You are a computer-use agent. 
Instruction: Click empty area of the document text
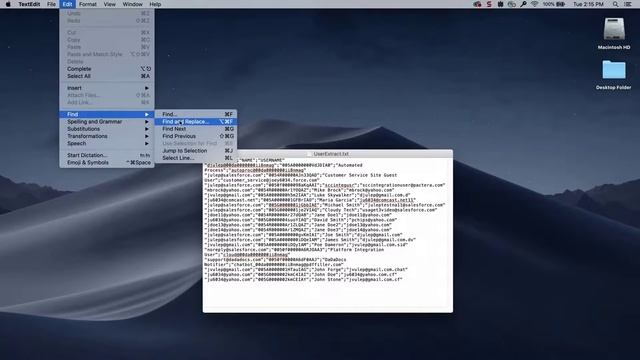(x=327, y=297)
